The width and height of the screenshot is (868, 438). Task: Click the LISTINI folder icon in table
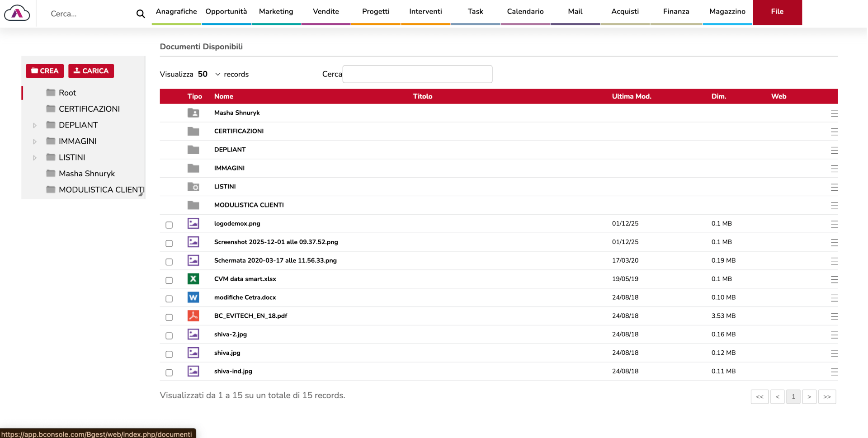tap(193, 187)
